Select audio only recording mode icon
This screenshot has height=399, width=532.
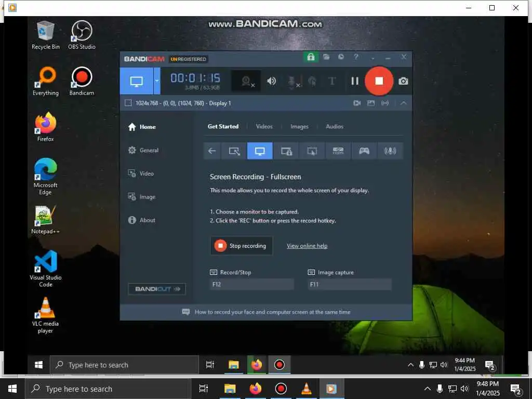click(x=390, y=151)
